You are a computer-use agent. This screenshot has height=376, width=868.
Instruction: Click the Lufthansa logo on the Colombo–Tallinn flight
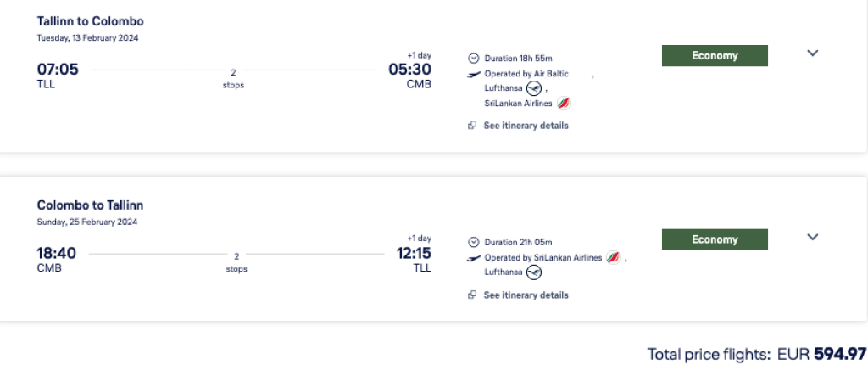(x=533, y=272)
